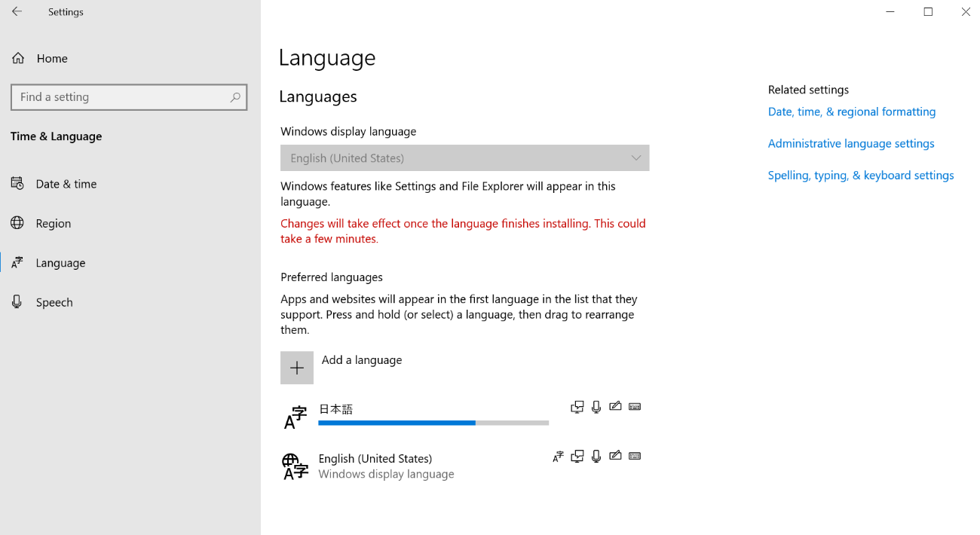Click the search magnifier in Find a setting
Image resolution: width=980 pixels, height=535 pixels.
coord(235,97)
